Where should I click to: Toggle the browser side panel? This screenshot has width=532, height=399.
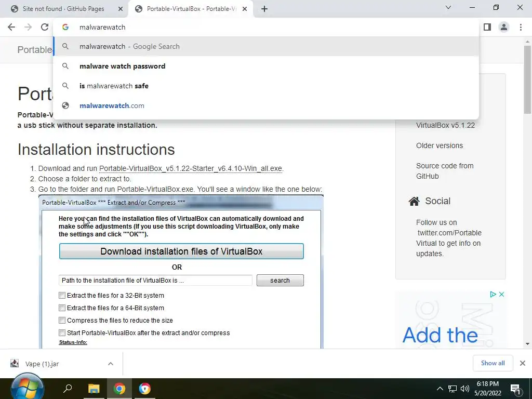pos(487,27)
